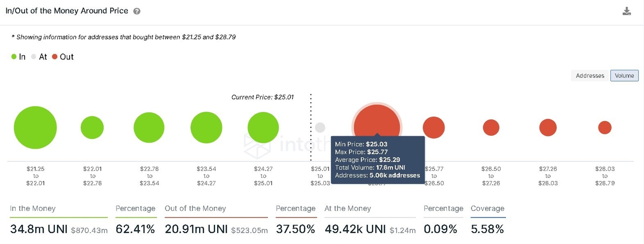Open the help tooltip question mark icon

(x=137, y=11)
